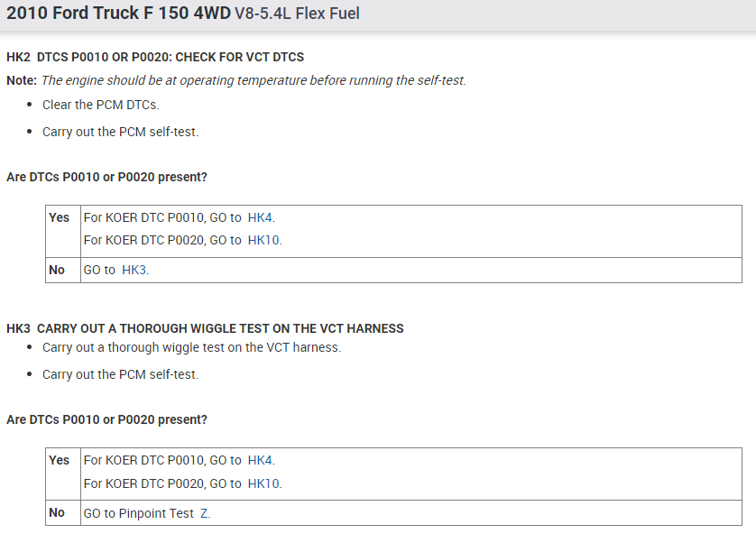Go to Pinpoint Test Z link
756x543 pixels.
(204, 512)
